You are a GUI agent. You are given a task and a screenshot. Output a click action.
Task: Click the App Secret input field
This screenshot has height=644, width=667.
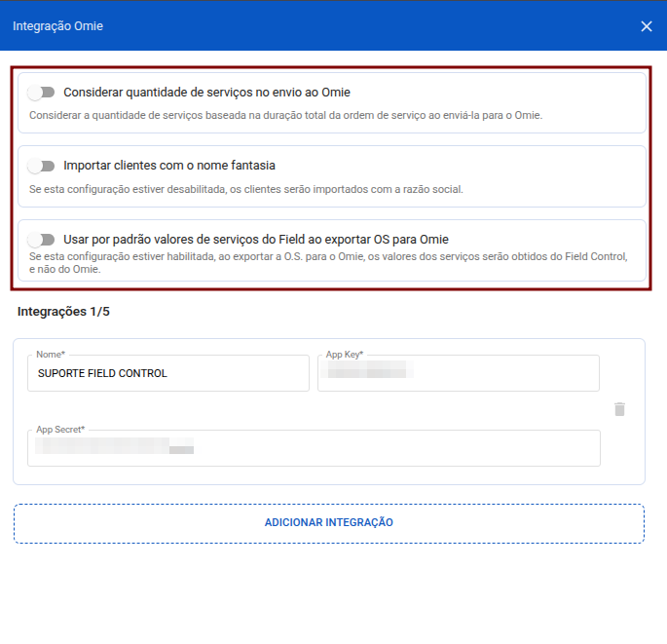point(314,448)
